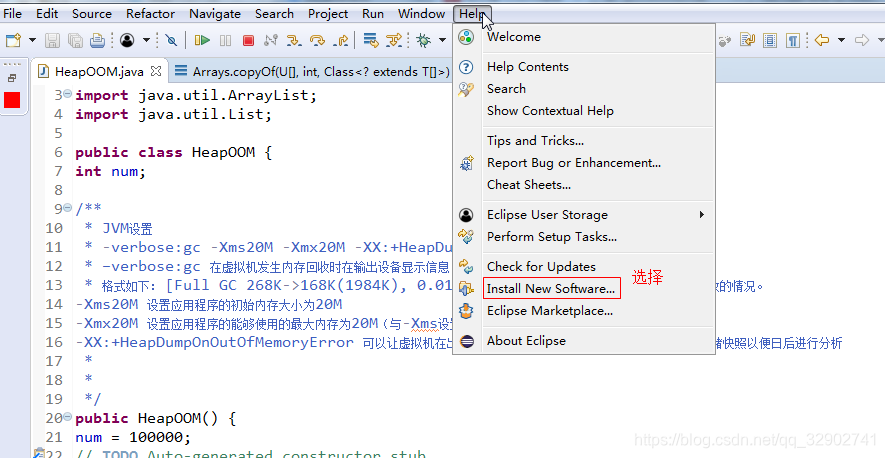The height and width of the screenshot is (458, 885).
Task: Click the Forward navigation arrow
Action: coord(862,40)
